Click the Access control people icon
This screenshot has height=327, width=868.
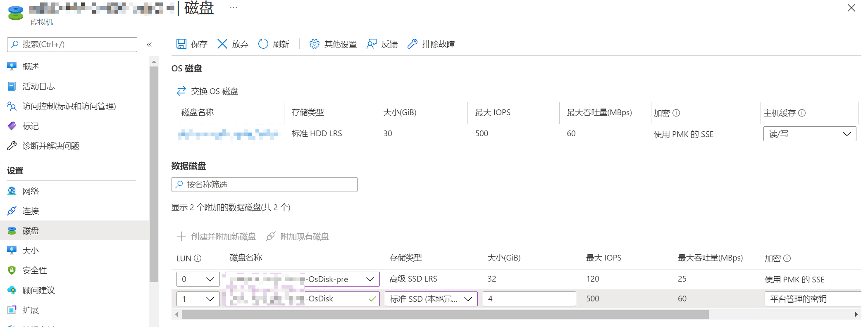[x=12, y=106]
